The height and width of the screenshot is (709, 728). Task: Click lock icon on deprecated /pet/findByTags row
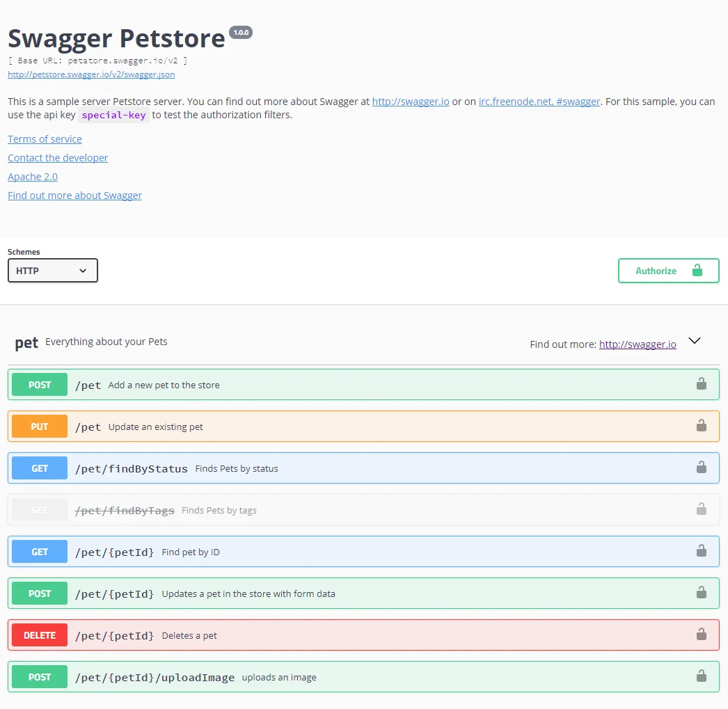pyautogui.click(x=702, y=509)
